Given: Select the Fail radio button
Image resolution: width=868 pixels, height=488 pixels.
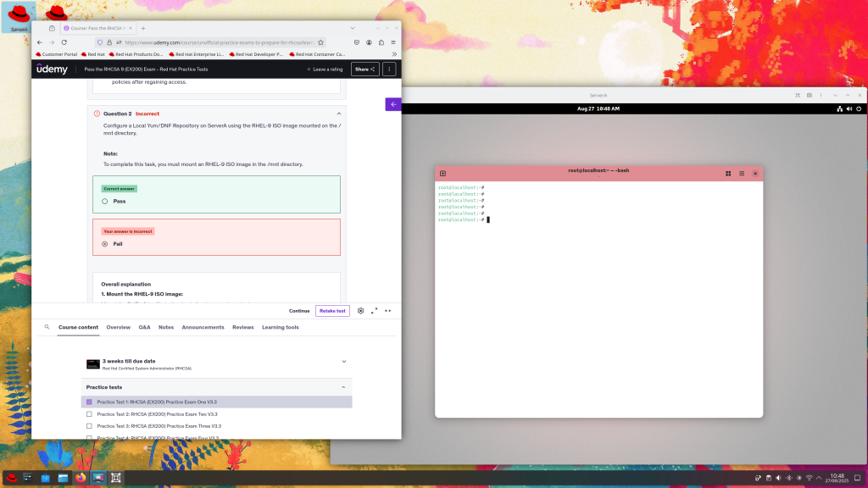Looking at the screenshot, I should tap(105, 244).
